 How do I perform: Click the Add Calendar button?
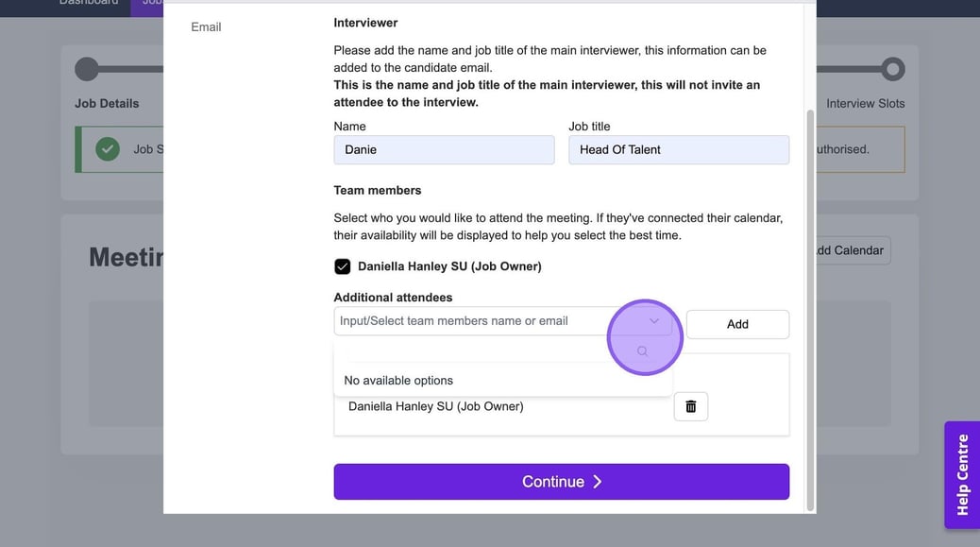click(x=849, y=250)
